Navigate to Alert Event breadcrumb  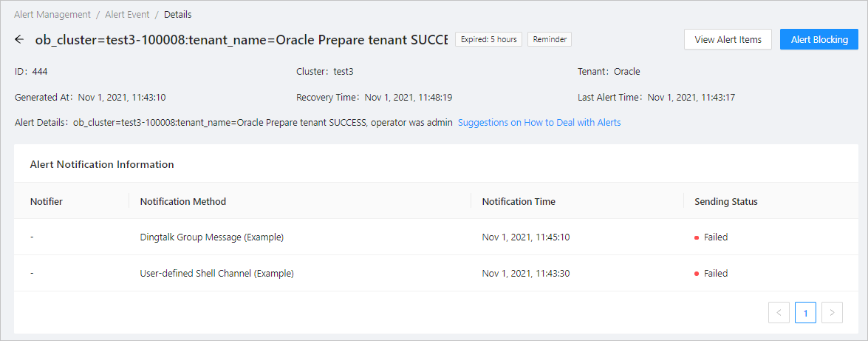click(127, 14)
